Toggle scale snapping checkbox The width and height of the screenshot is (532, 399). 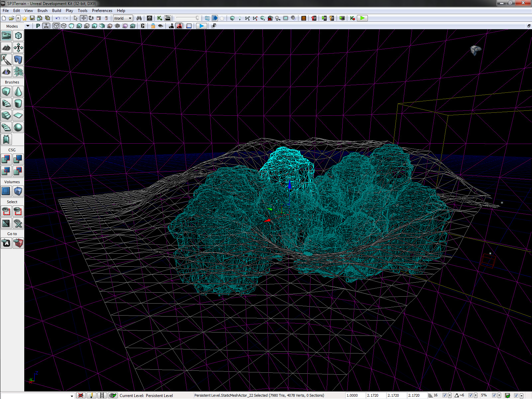494,395
